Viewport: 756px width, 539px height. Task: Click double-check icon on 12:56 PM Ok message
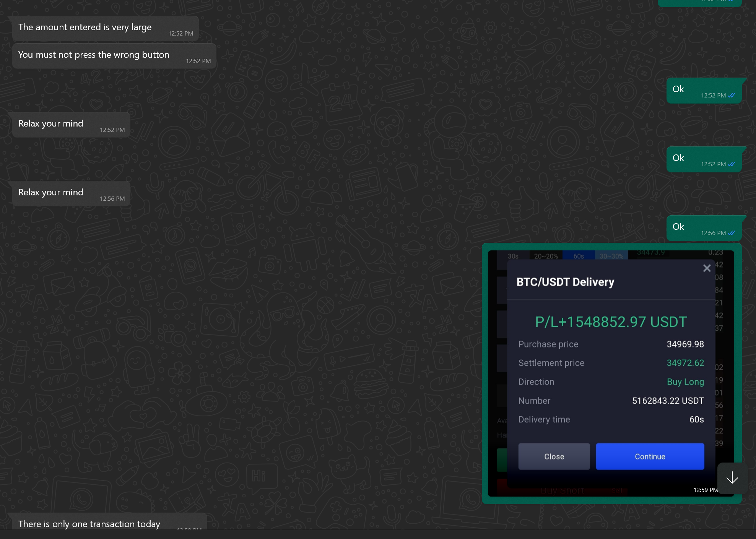coord(732,233)
